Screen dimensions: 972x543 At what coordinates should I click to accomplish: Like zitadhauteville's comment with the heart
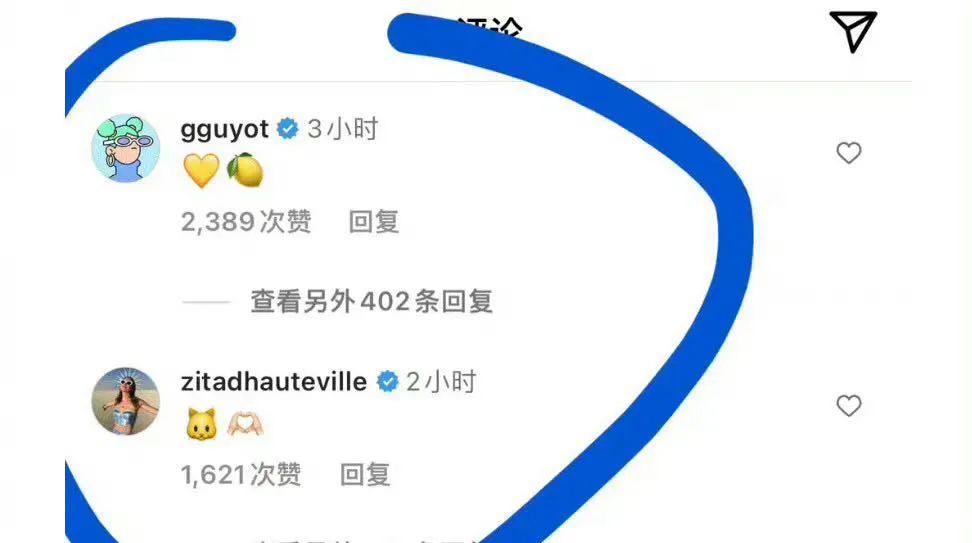click(849, 405)
